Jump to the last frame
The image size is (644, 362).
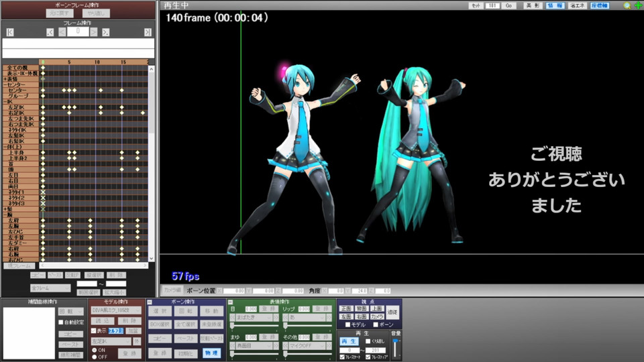pos(148,32)
